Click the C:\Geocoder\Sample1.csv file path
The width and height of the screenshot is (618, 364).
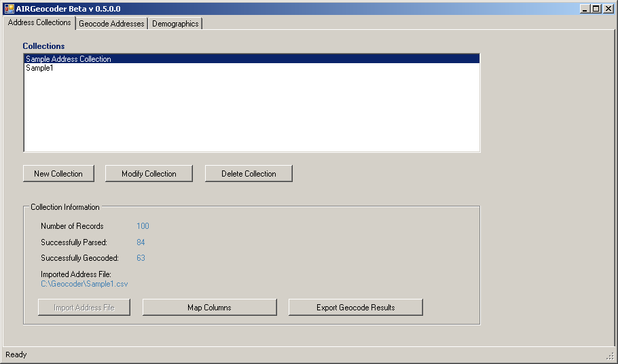point(84,284)
